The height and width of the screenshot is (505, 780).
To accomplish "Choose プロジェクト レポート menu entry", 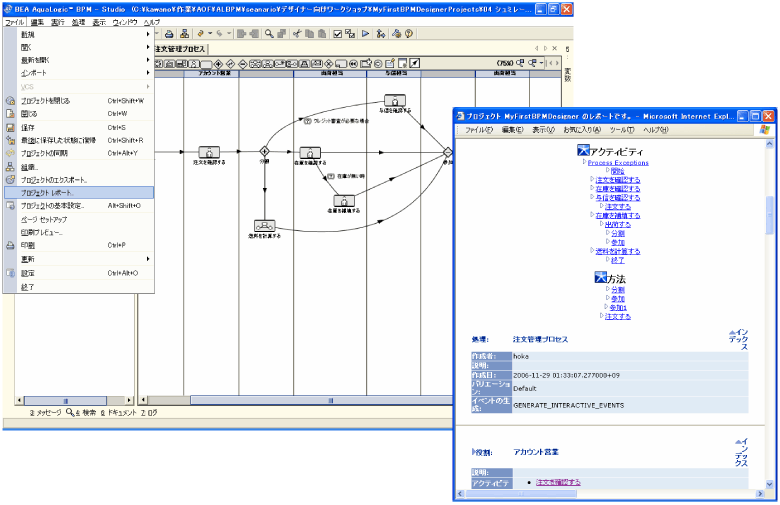I will pos(79,193).
